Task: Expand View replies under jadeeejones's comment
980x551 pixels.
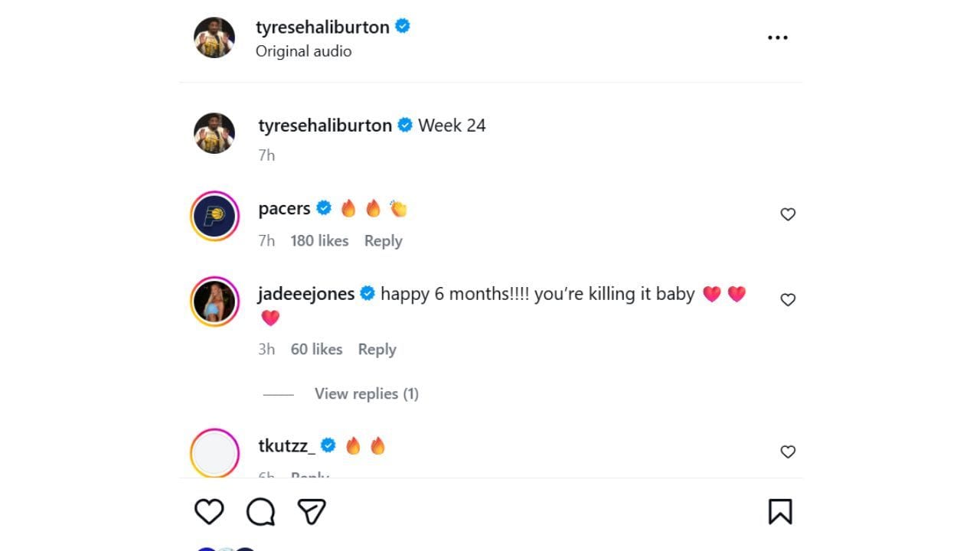Action: tap(366, 393)
